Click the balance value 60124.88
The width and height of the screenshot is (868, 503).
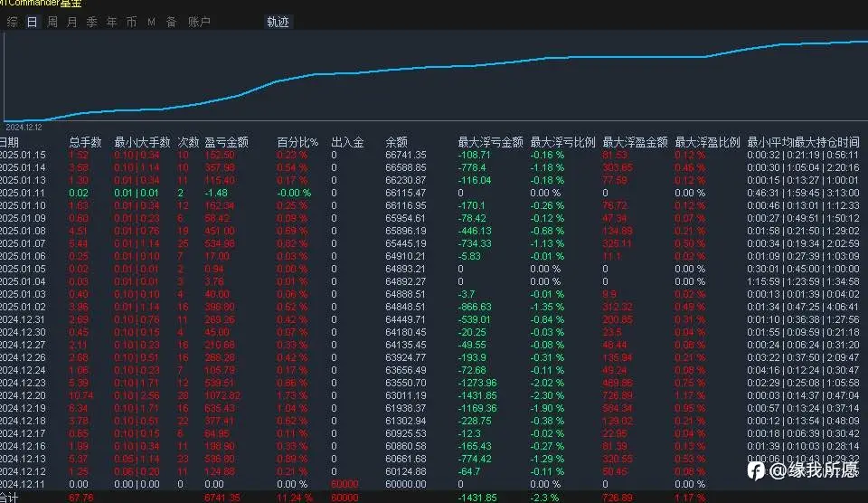point(406,471)
